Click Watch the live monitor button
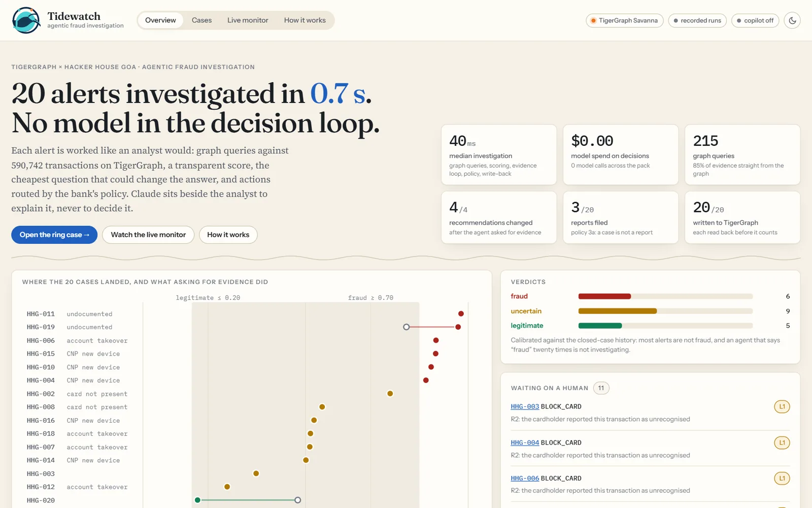Viewport: 812px width, 508px height. (x=148, y=235)
